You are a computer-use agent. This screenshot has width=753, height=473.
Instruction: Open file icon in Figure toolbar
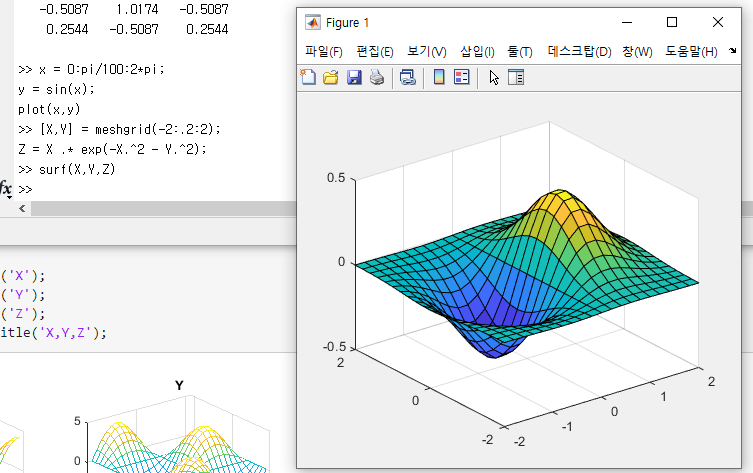click(330, 77)
